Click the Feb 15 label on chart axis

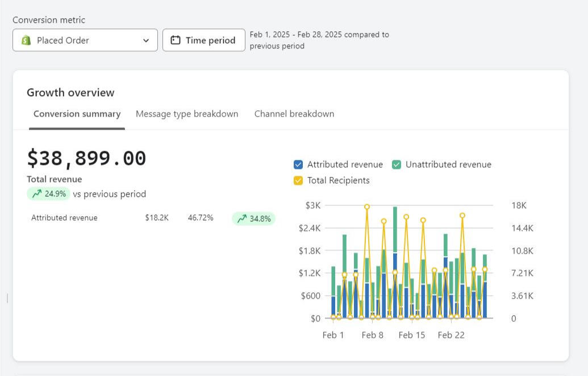click(x=412, y=335)
